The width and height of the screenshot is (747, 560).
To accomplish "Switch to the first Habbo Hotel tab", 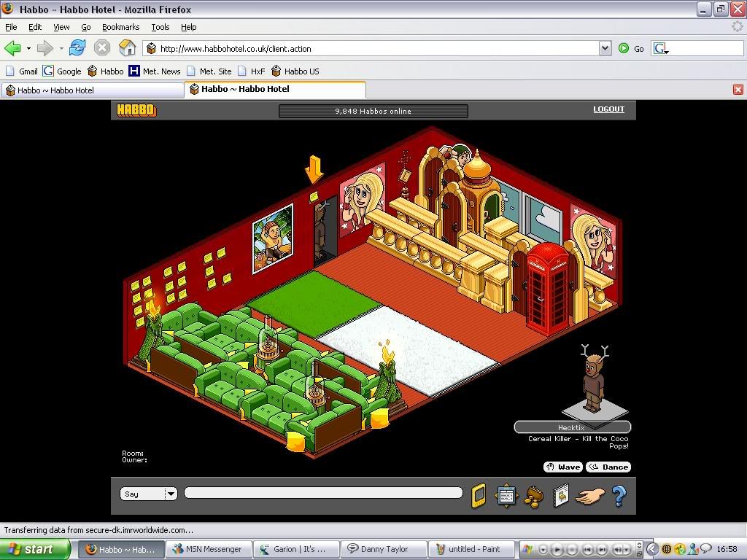I will click(x=92, y=90).
